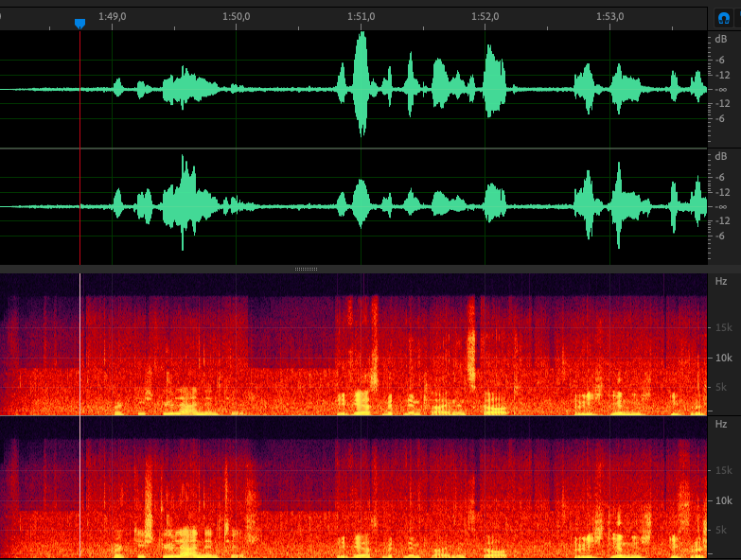Click the blue playhead marker on the ruler
The height and width of the screenshot is (560, 741).
coord(79,23)
